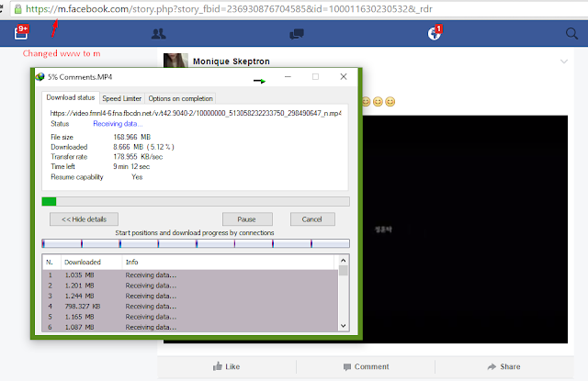Minimize the 5% Comments.MP4 download window
Screen dimensions: 588x381
tap(288, 77)
